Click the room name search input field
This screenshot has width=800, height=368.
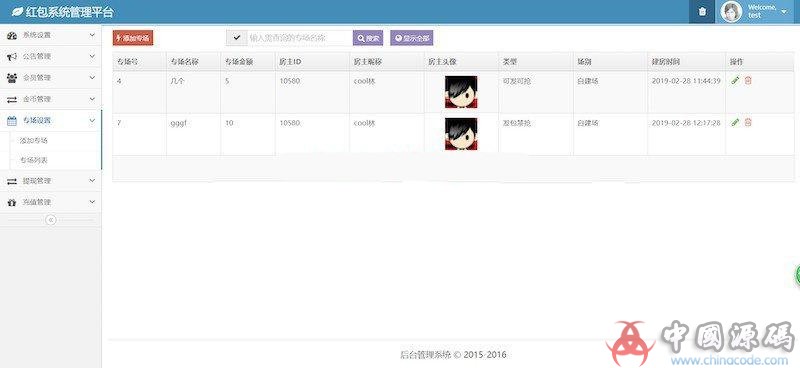(x=299, y=38)
